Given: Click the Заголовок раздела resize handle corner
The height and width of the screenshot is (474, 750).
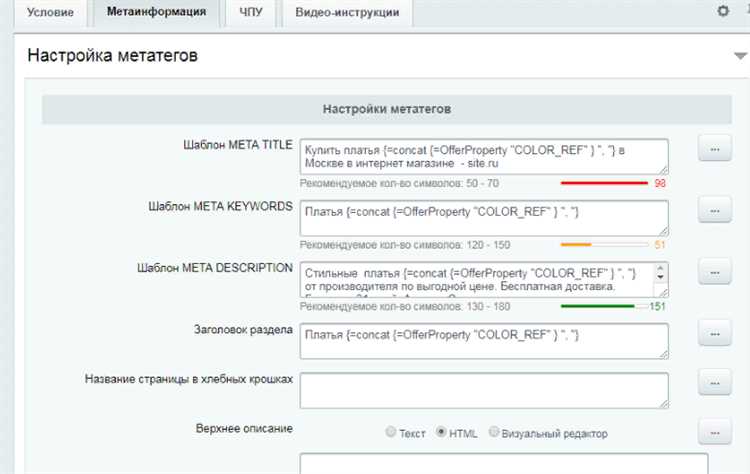Looking at the screenshot, I should (x=663, y=354).
